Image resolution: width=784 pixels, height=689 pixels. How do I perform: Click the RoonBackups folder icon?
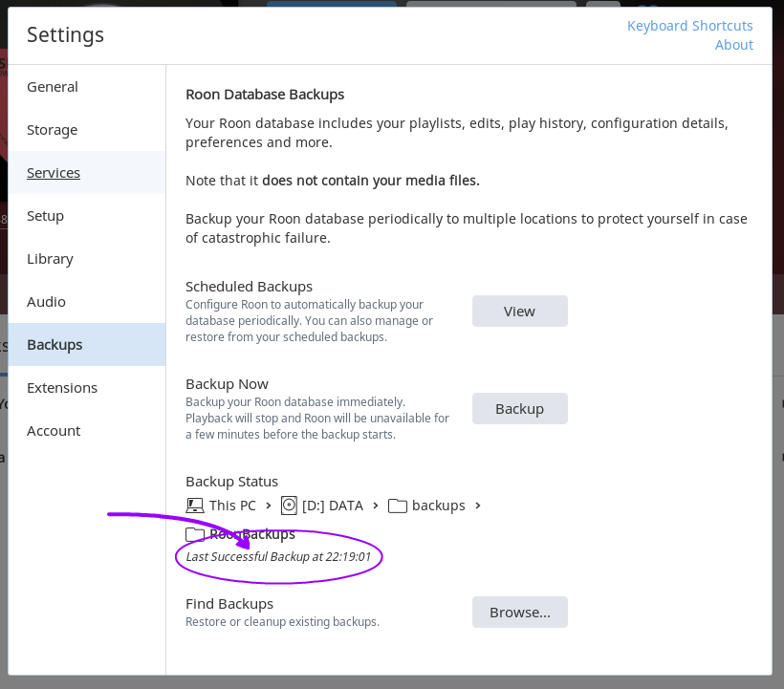click(195, 534)
